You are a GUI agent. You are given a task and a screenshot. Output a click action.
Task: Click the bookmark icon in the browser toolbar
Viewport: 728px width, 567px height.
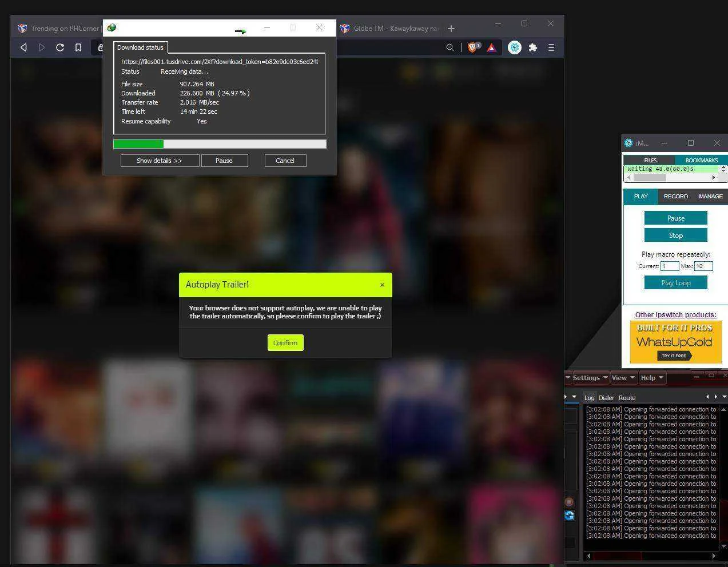pos(78,47)
